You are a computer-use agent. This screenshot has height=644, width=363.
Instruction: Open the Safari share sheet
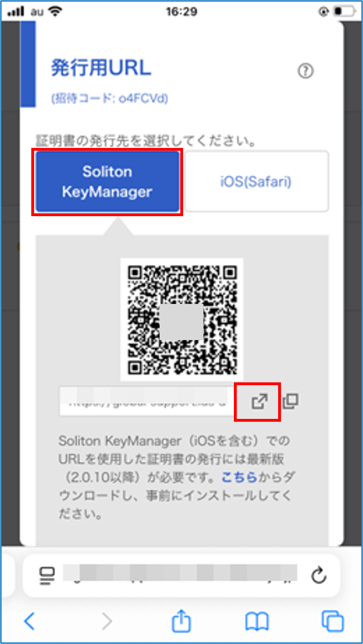pos(181,621)
